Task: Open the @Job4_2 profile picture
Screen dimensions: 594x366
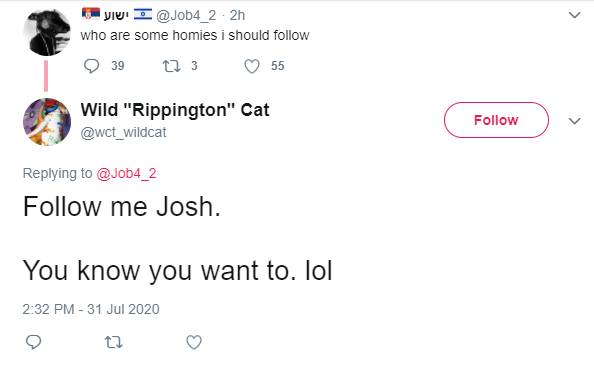Action: click(x=47, y=32)
